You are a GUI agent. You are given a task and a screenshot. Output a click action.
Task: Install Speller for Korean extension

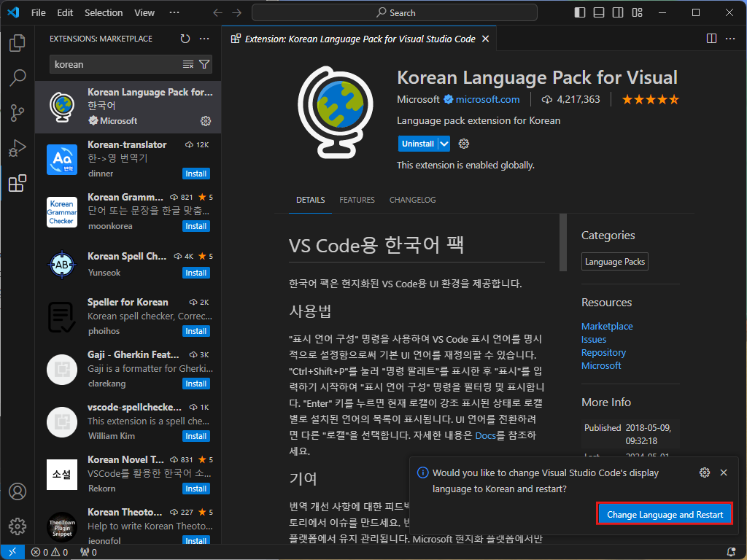(196, 331)
